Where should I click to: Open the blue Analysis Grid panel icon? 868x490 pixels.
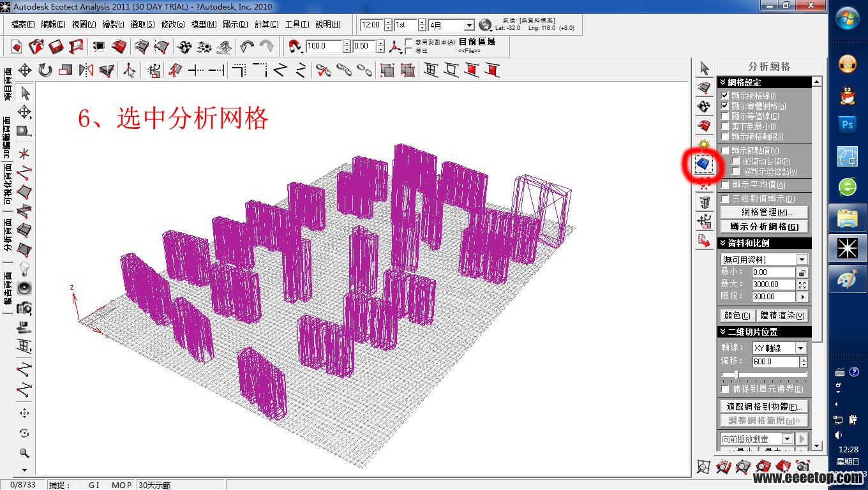coord(704,165)
